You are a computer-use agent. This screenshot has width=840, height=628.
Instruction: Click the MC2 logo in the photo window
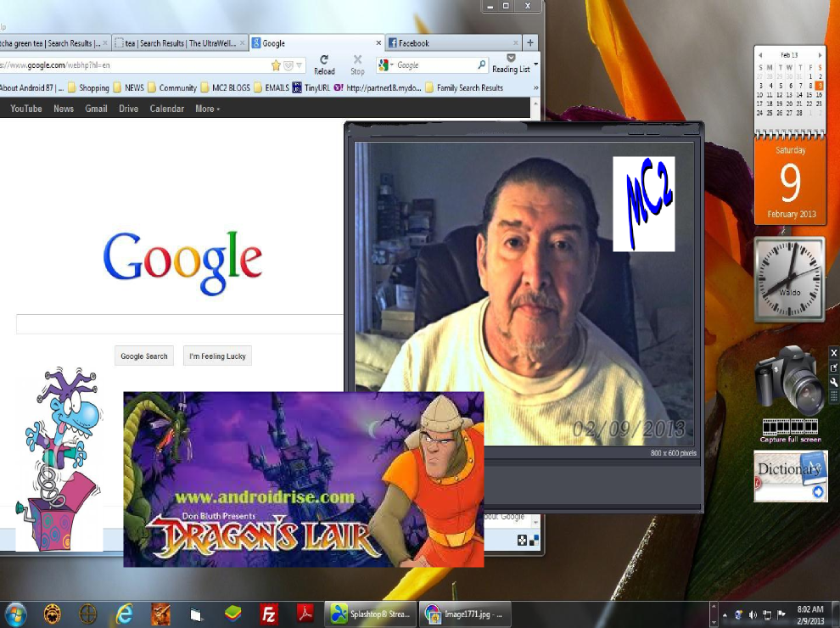643,204
